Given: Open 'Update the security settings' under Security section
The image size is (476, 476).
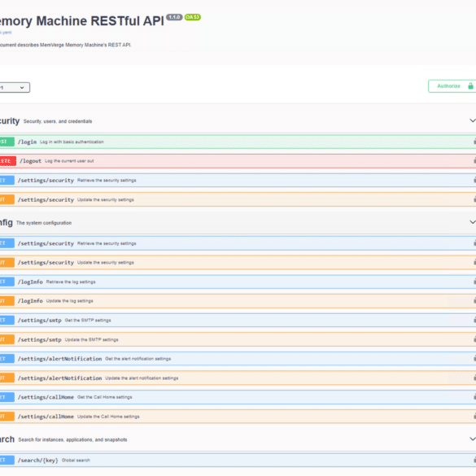Looking at the screenshot, I should [238, 199].
